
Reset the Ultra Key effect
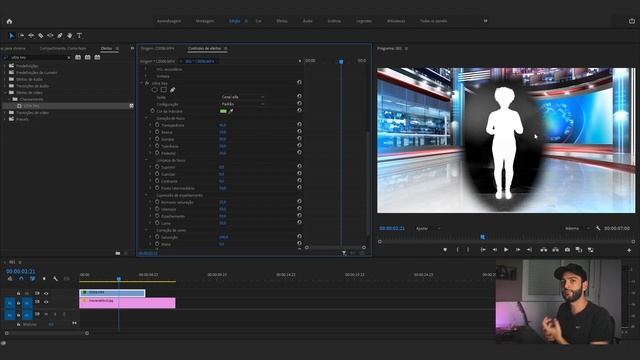click(299, 82)
